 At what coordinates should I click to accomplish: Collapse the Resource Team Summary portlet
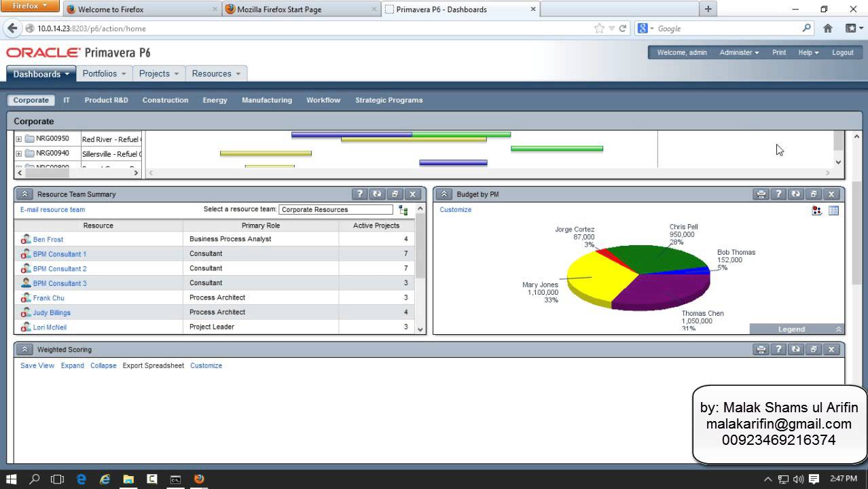point(24,194)
